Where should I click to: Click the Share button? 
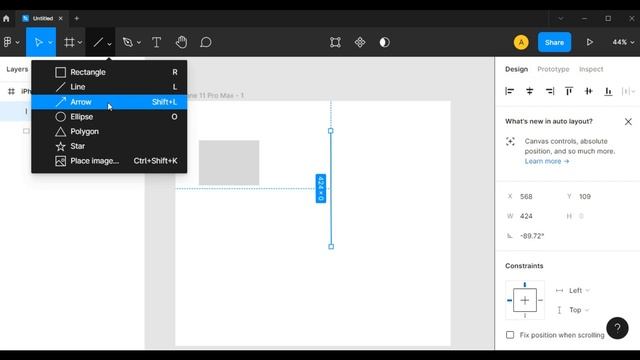tap(554, 42)
